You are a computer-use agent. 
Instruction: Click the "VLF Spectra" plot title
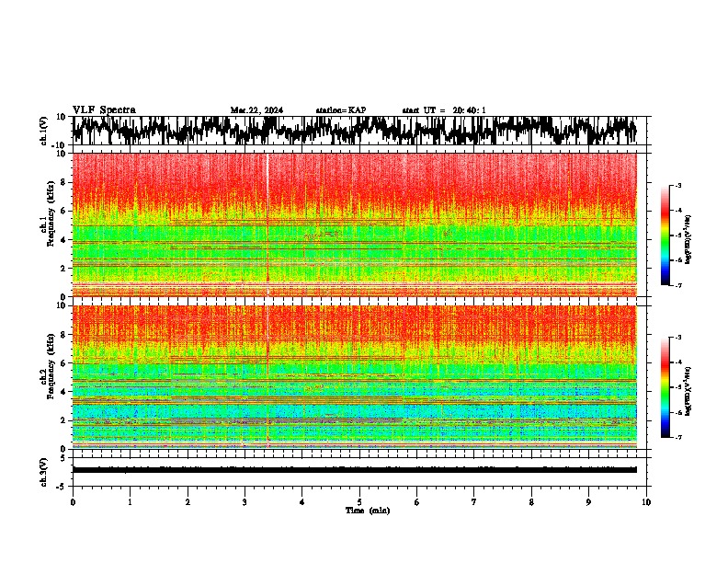pos(104,110)
